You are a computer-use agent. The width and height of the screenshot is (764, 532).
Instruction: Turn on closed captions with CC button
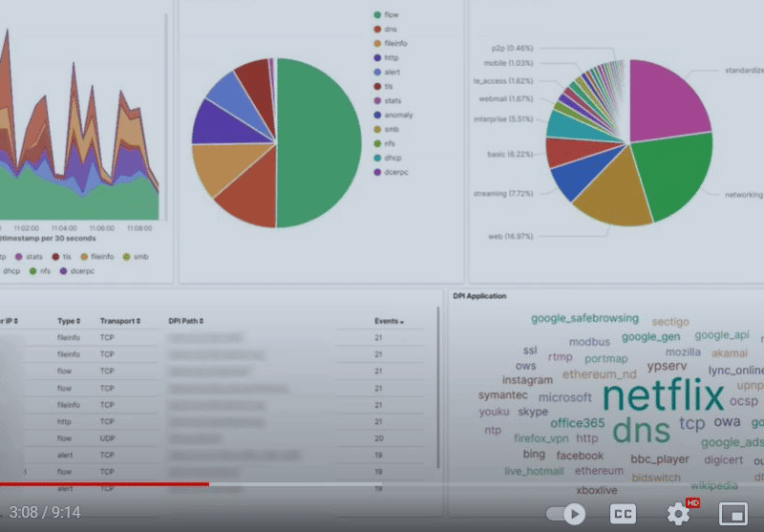(624, 514)
